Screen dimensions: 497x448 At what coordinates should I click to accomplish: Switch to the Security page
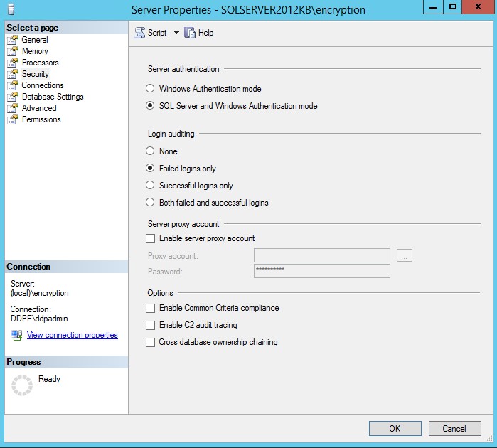pyautogui.click(x=35, y=74)
